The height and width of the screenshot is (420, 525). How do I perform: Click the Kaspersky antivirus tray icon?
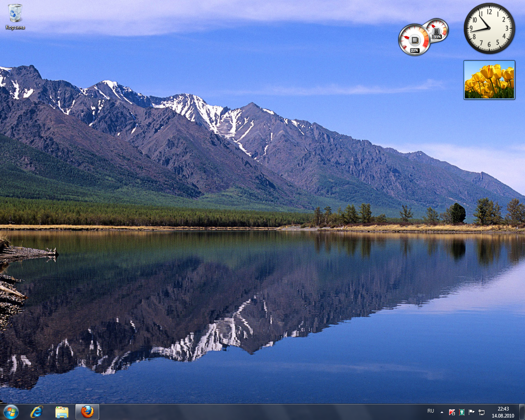[452, 412]
